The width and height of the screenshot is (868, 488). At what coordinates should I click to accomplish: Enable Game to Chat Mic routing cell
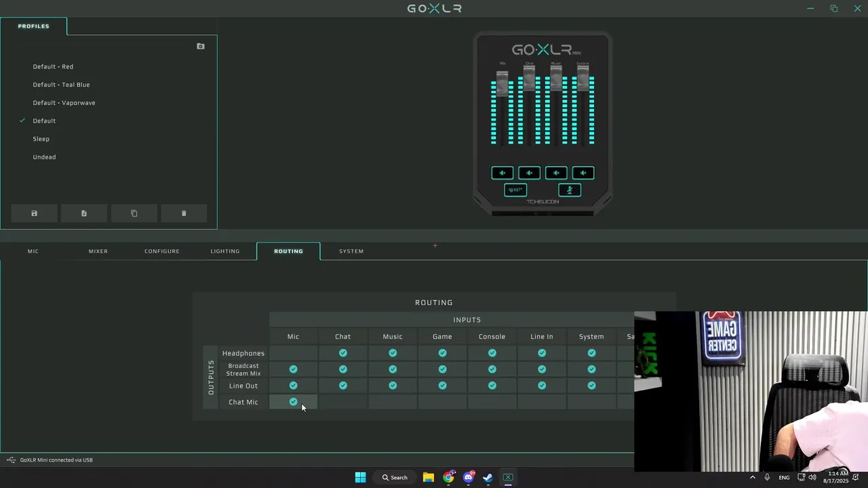point(442,402)
